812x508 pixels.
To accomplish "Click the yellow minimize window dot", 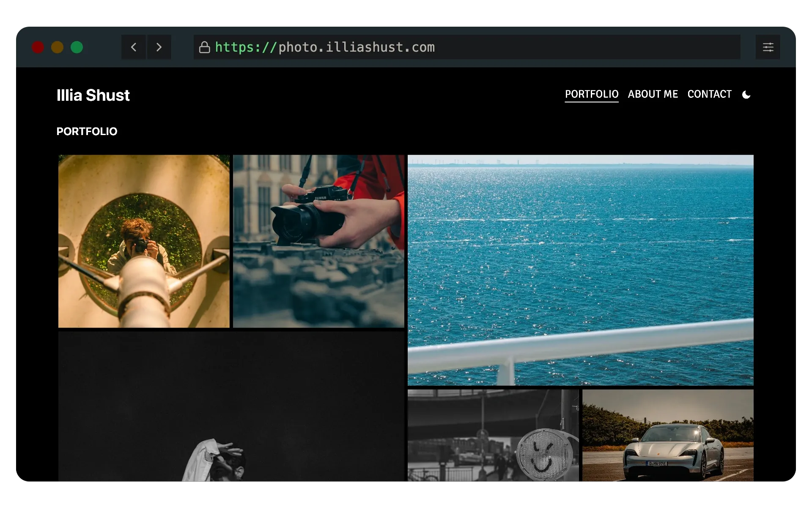I will [58, 47].
